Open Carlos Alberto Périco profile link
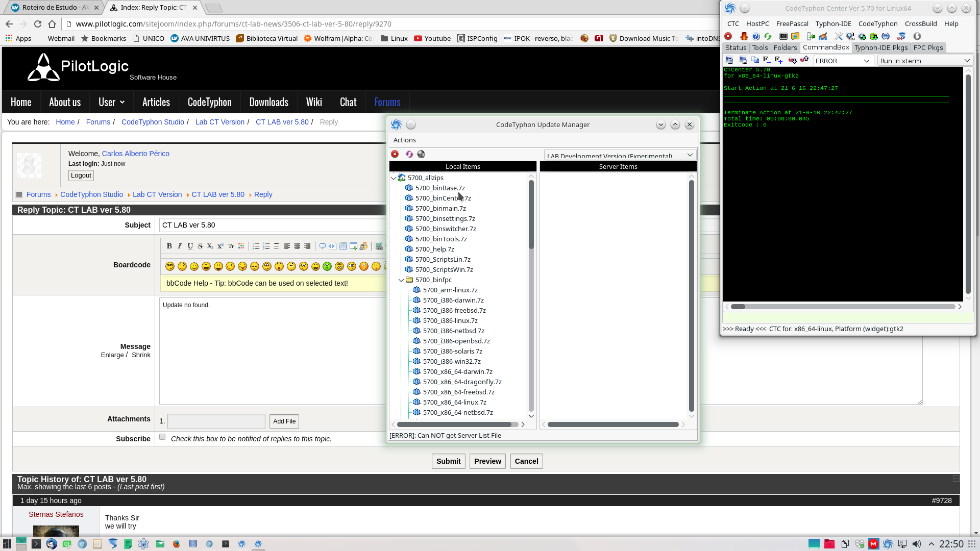Viewport: 980px width, 551px height. point(135,154)
